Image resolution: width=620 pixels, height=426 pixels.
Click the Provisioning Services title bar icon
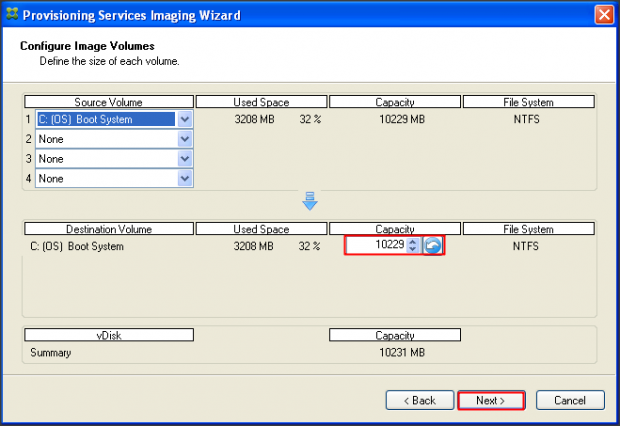coord(12,14)
